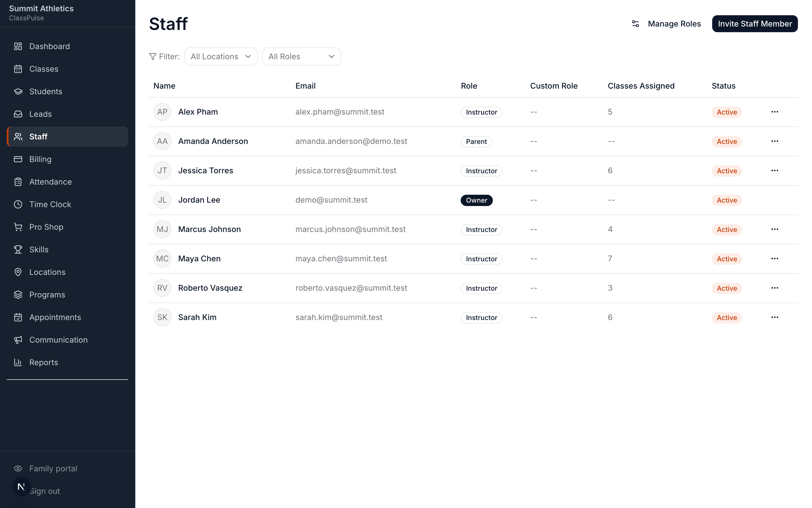Click the Parent role badge

pos(476,141)
